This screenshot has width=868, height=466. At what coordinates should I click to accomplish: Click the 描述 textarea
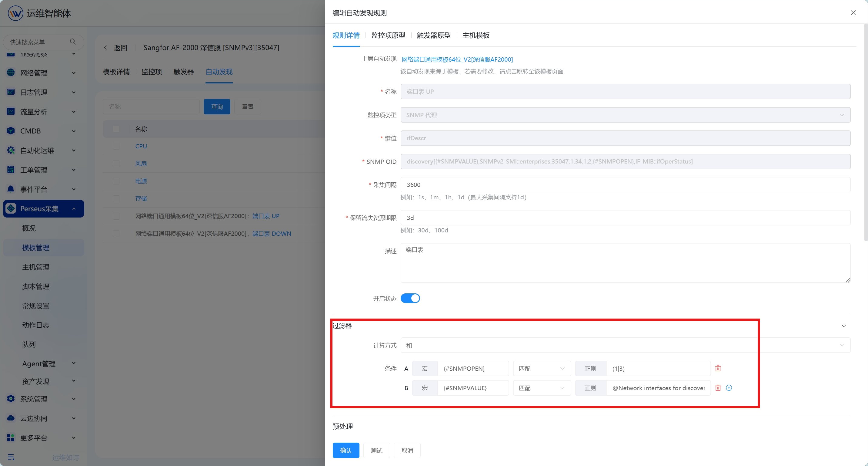point(626,263)
